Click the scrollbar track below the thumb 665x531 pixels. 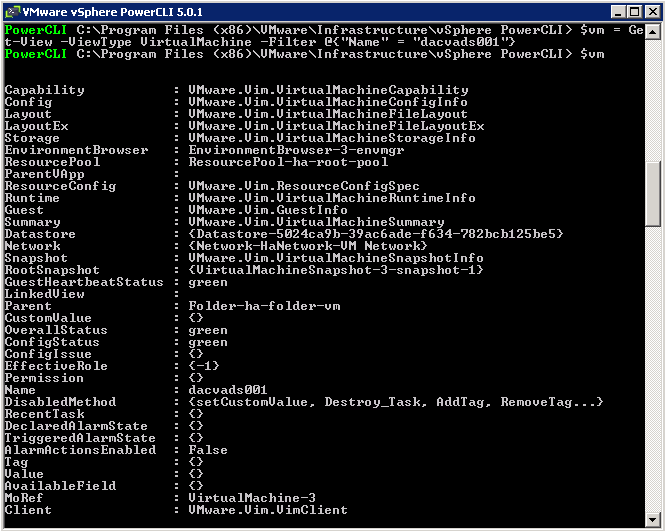[653, 369]
